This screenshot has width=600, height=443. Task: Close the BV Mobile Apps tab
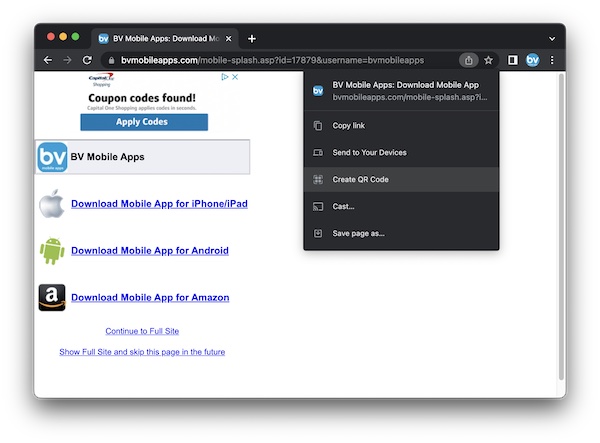click(228, 39)
